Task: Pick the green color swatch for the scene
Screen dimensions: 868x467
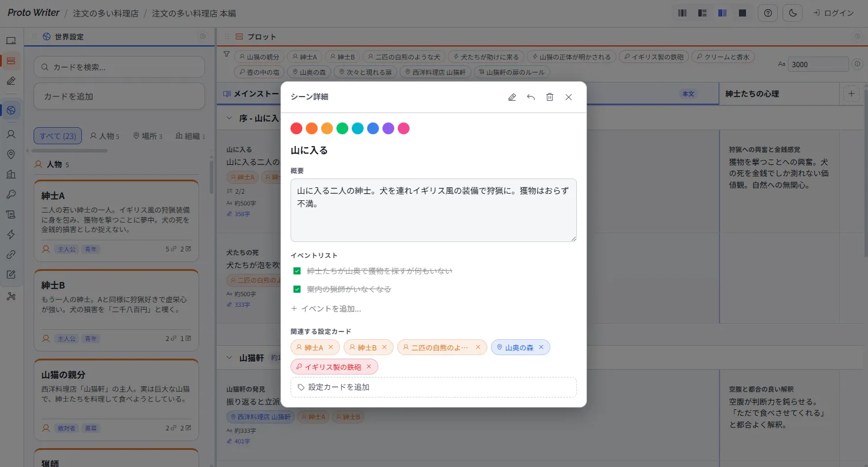Action: tap(342, 128)
